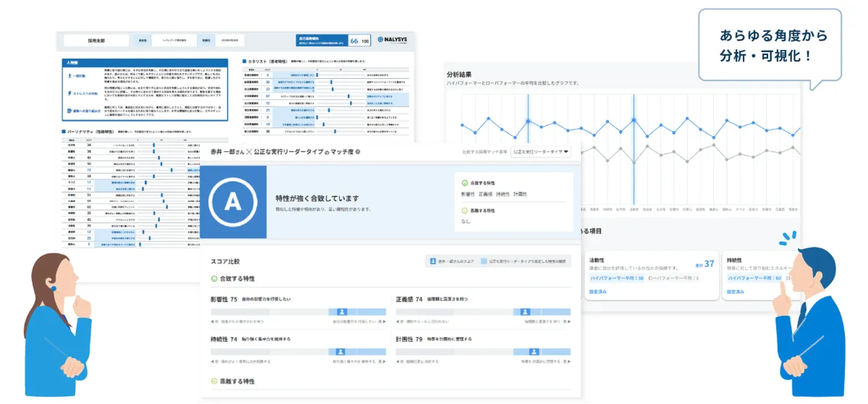868x404 pixels.
Task: Click the green smiley icon beside 合致する特性 in score comparison
Action: coord(214,278)
